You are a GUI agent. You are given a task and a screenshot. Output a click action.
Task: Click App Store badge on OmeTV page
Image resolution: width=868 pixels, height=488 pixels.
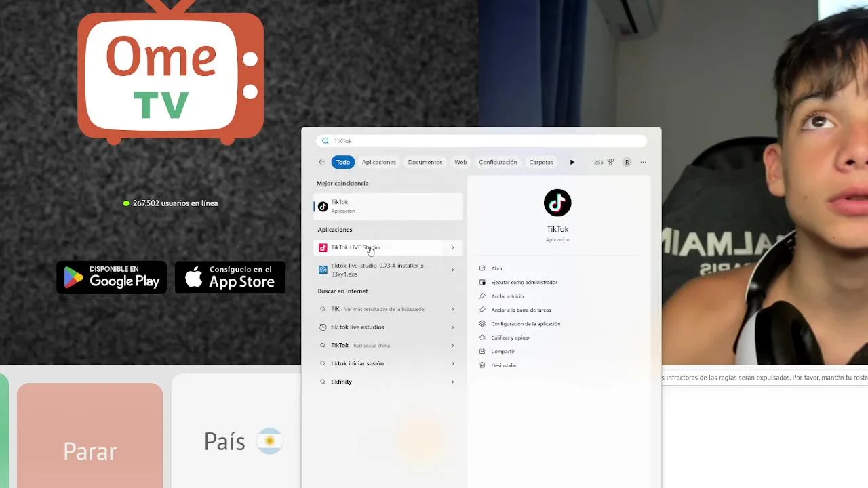(x=230, y=277)
